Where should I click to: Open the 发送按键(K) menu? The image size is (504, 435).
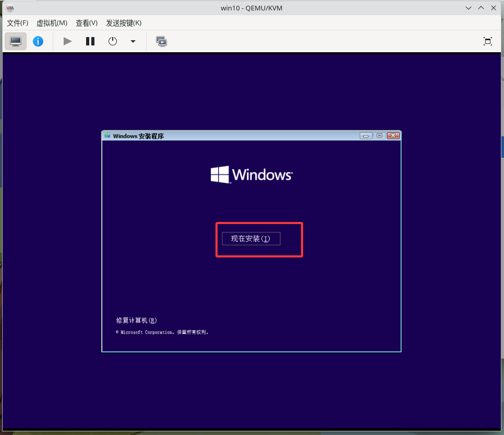click(x=124, y=23)
